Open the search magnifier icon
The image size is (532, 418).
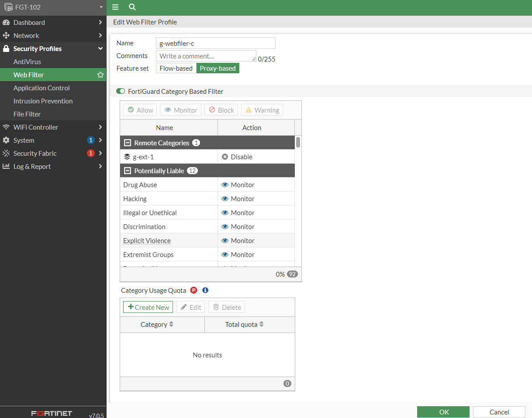[132, 7]
